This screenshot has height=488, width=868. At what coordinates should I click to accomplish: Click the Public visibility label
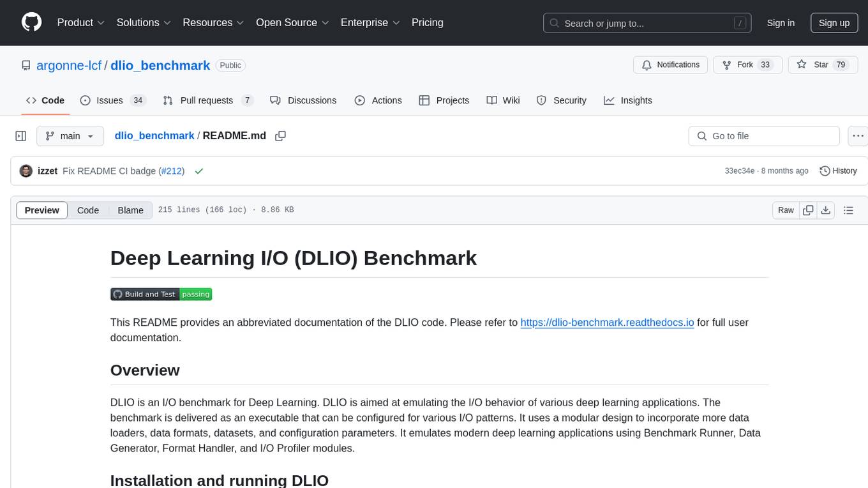pyautogui.click(x=230, y=65)
